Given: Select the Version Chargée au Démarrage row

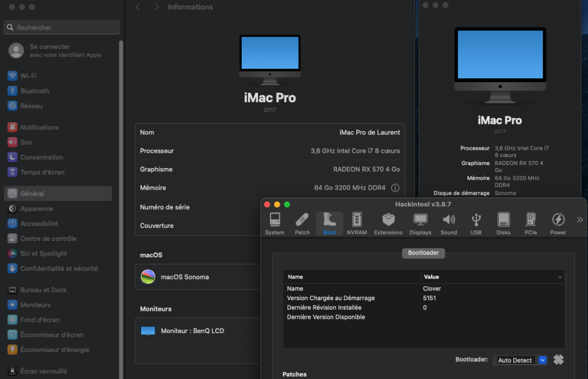Looking at the screenshot, I should 424,298.
